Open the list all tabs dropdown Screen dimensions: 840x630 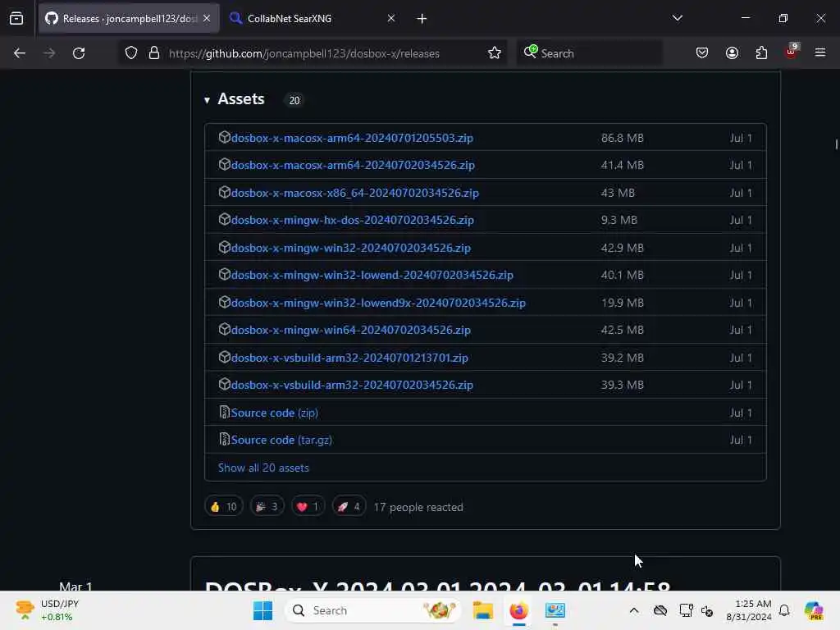(x=677, y=18)
